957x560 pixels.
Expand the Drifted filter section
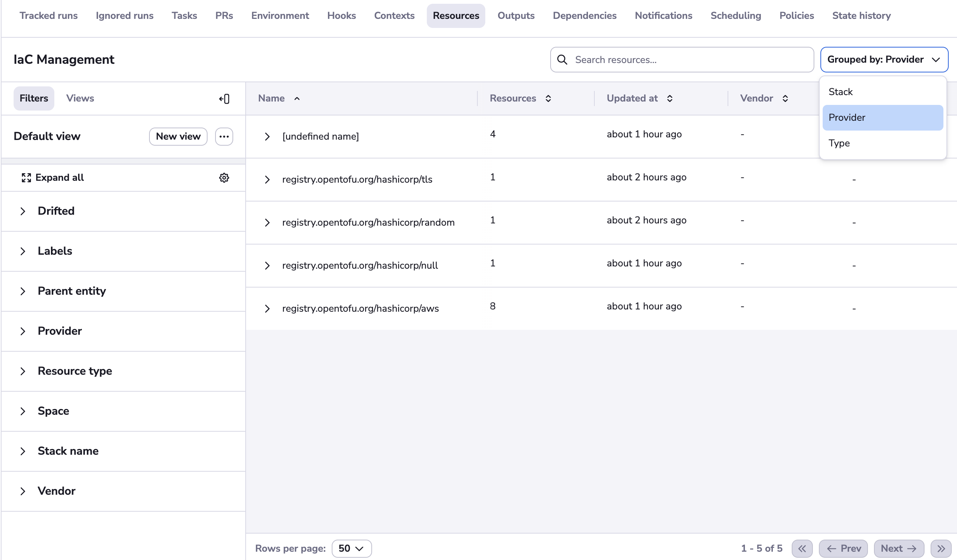click(x=23, y=211)
